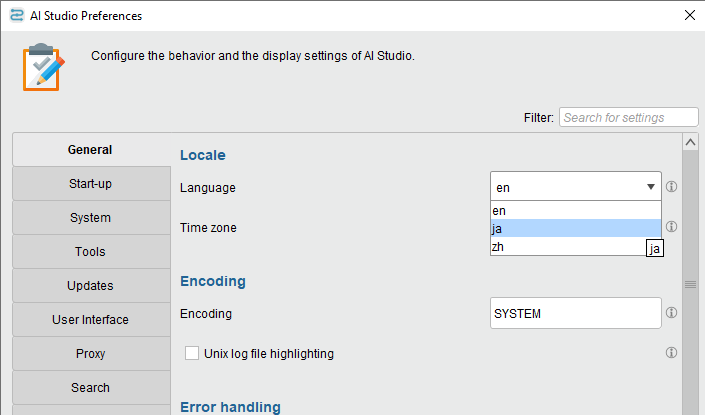
Task: Open the Proxy settings tab
Action: [x=91, y=353]
